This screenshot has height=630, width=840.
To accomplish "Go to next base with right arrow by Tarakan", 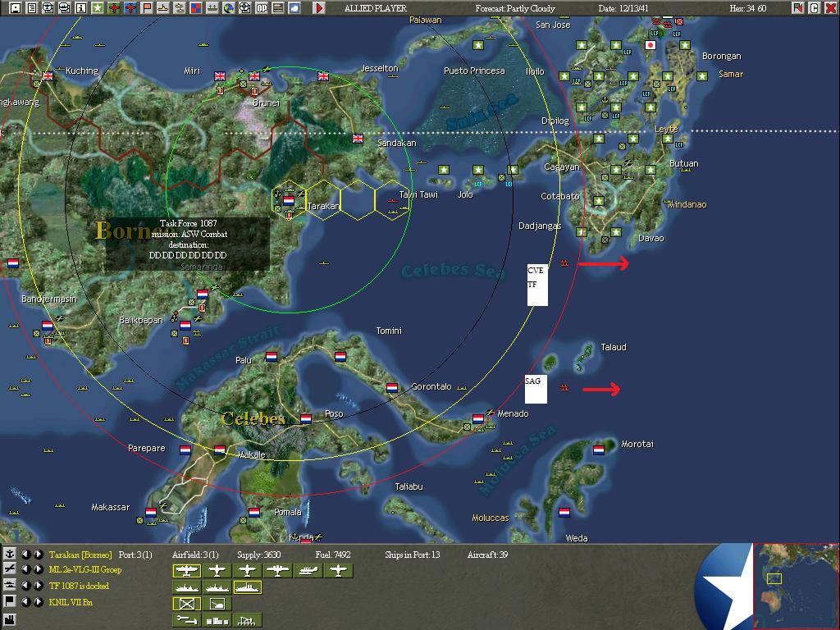I will click(x=38, y=554).
